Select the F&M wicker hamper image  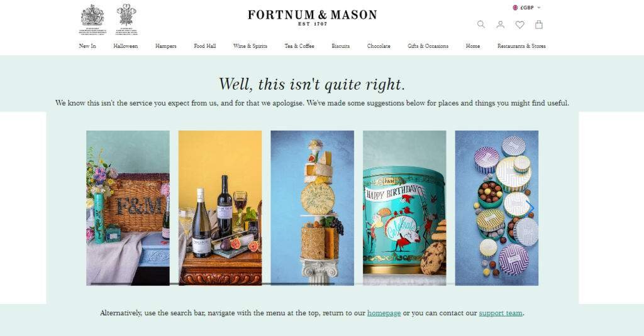tap(128, 208)
